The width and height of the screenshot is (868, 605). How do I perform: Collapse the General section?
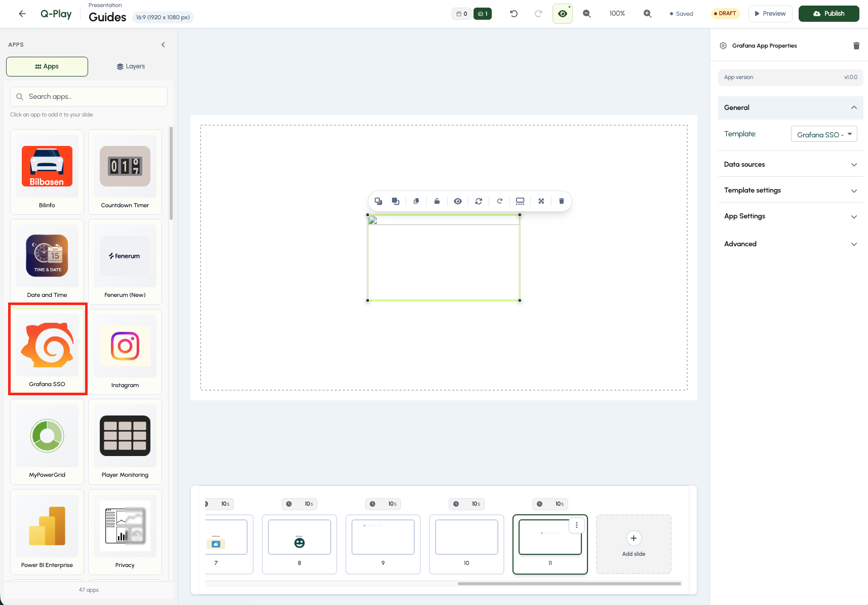click(x=791, y=107)
